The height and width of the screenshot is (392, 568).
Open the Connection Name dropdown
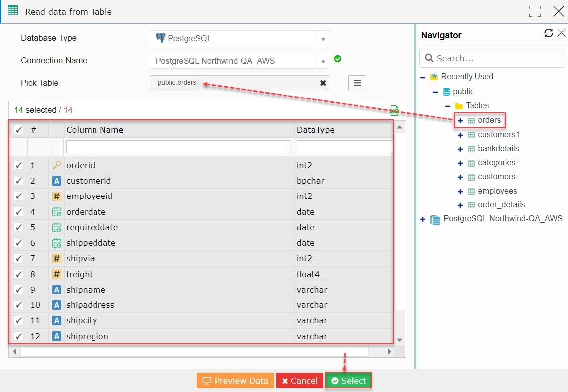pyautogui.click(x=323, y=60)
